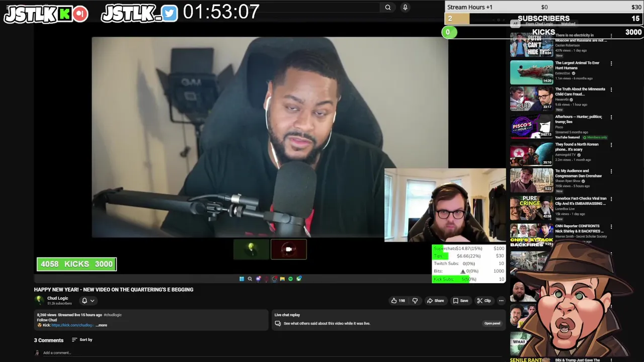This screenshot has width=644, height=362.
Task: Click 'The Largest Animal To Ever Hunt Humans' title
Action: tap(577, 65)
